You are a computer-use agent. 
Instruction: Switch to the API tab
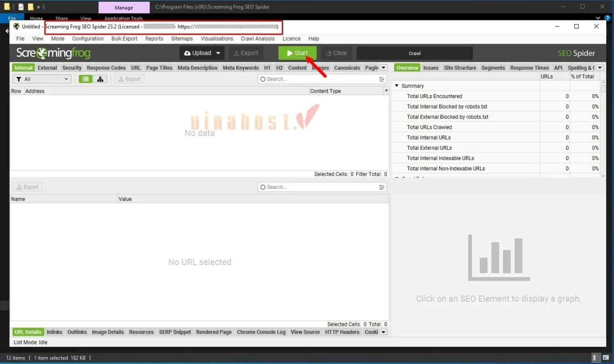(558, 68)
